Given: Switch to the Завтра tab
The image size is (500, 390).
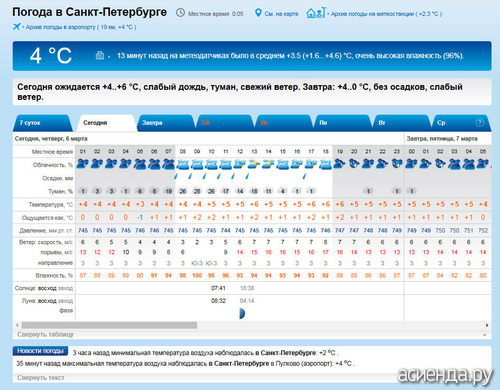Looking at the screenshot, I should pos(165,123).
